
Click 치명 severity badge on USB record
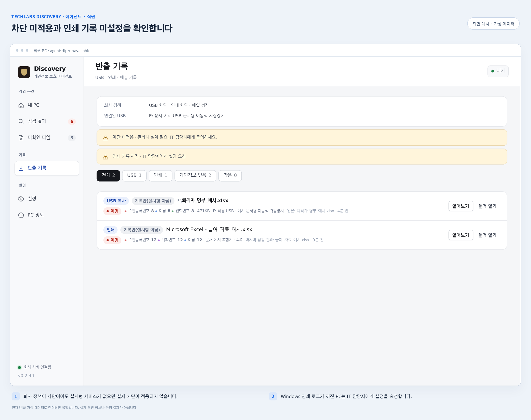click(112, 211)
